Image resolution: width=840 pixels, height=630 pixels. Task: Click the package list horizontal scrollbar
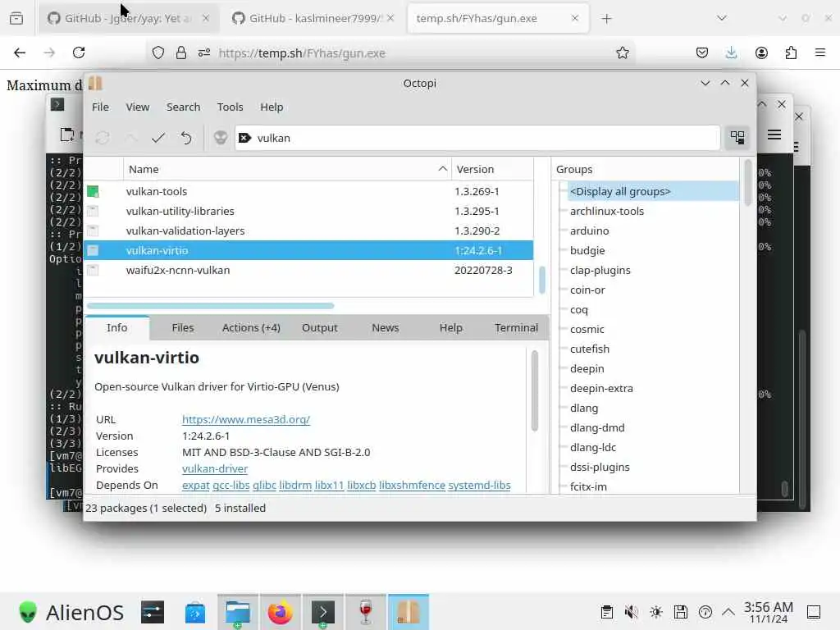coord(211,306)
